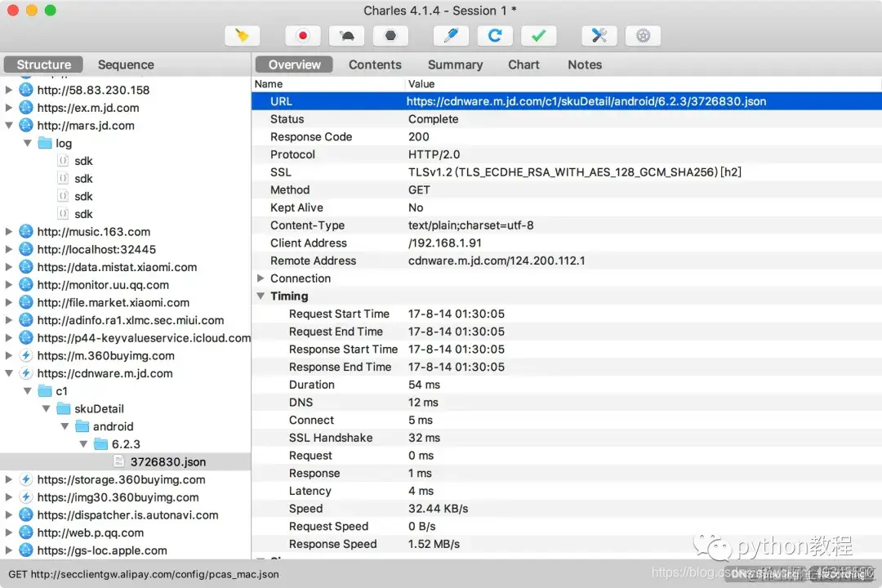The width and height of the screenshot is (882, 588).
Task: Expand the http://music.163.com node
Action: pyautogui.click(x=8, y=231)
